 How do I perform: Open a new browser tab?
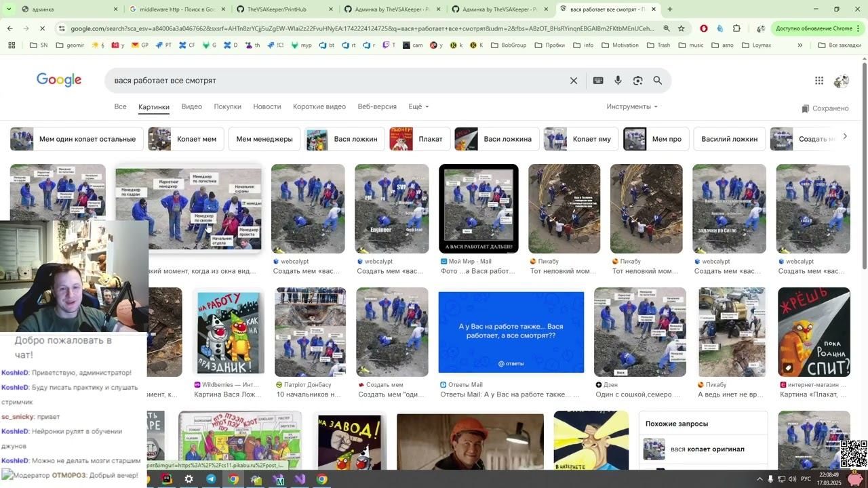[670, 9]
